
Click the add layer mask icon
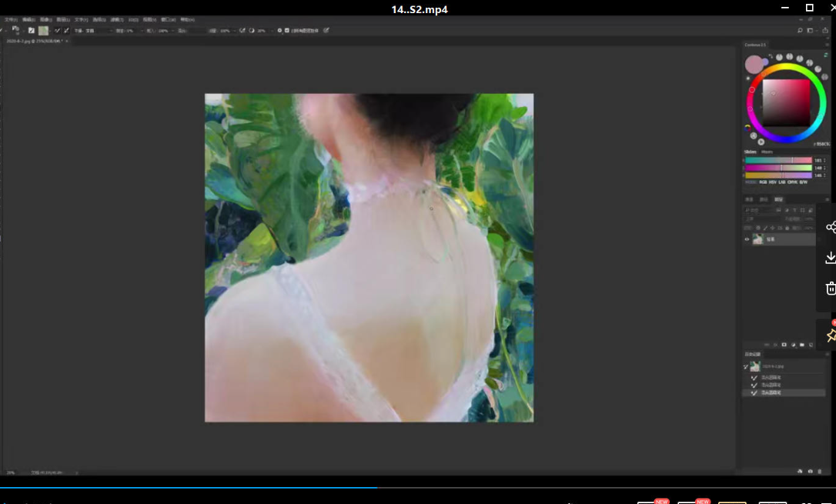[784, 345]
